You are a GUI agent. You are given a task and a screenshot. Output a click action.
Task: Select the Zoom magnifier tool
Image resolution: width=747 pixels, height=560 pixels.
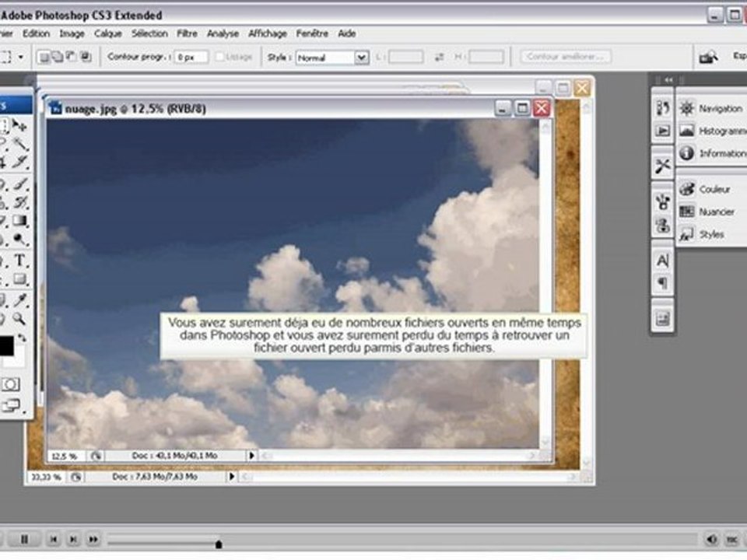point(19,319)
